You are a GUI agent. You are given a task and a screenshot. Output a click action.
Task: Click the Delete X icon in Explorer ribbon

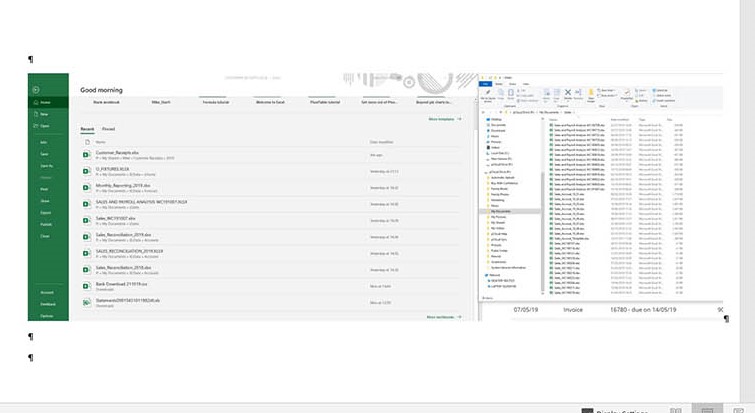568,94
